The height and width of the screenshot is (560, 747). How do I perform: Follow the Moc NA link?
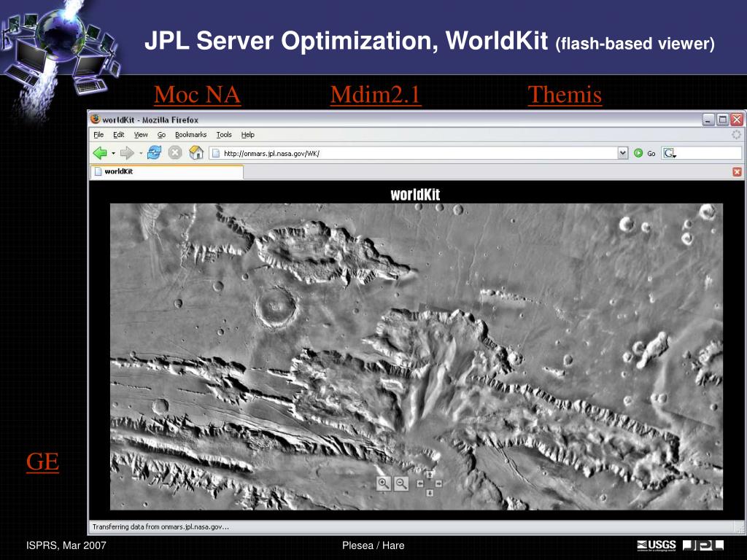[197, 94]
